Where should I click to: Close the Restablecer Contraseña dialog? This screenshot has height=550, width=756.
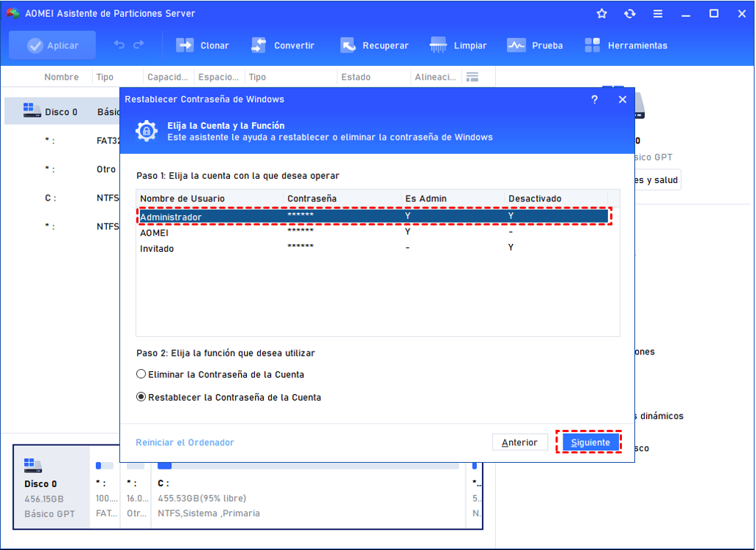click(x=623, y=100)
